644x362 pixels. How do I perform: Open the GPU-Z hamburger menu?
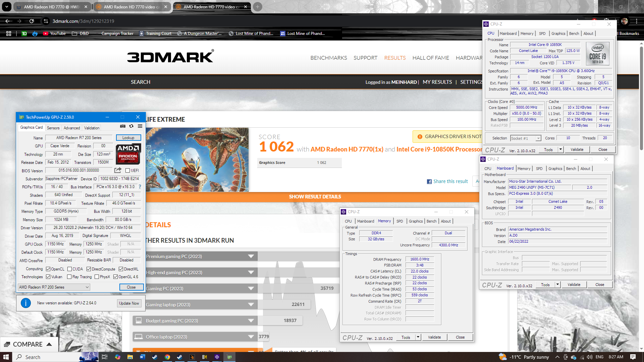(140, 126)
